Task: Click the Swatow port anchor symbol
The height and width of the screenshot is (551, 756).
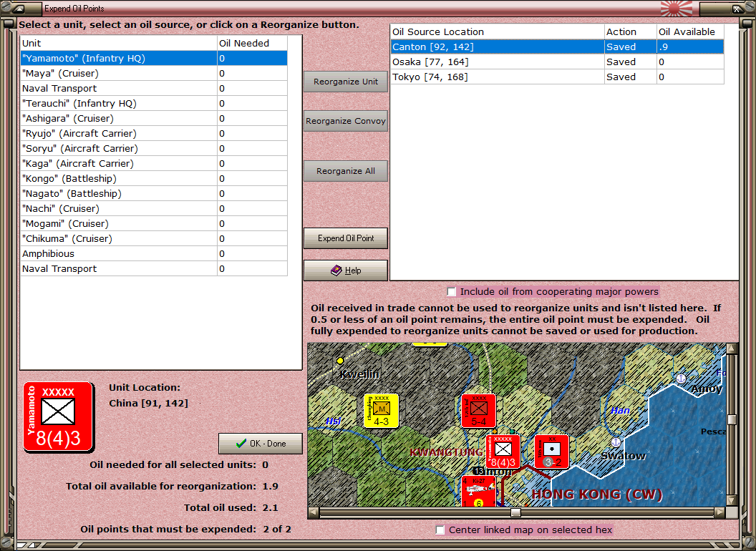Action: tap(615, 442)
